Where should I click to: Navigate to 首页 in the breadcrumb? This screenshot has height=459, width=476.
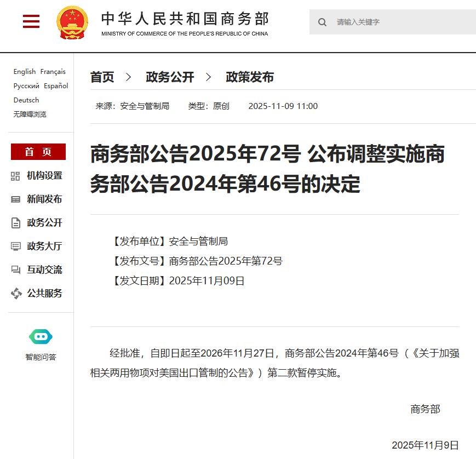pos(102,77)
